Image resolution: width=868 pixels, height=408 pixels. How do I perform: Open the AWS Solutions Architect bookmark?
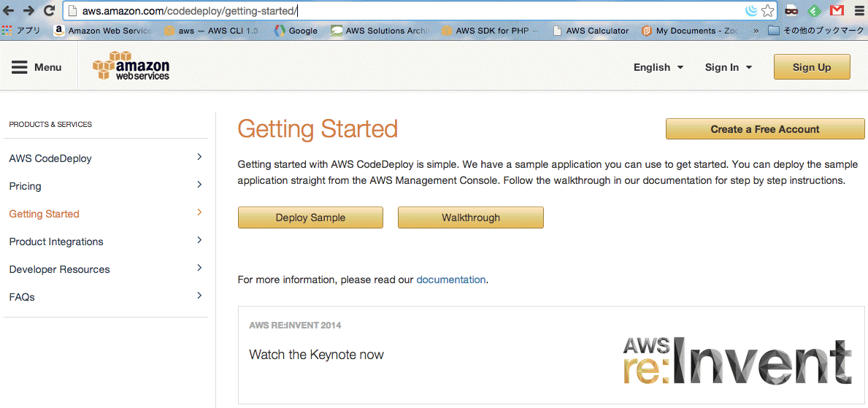[380, 31]
